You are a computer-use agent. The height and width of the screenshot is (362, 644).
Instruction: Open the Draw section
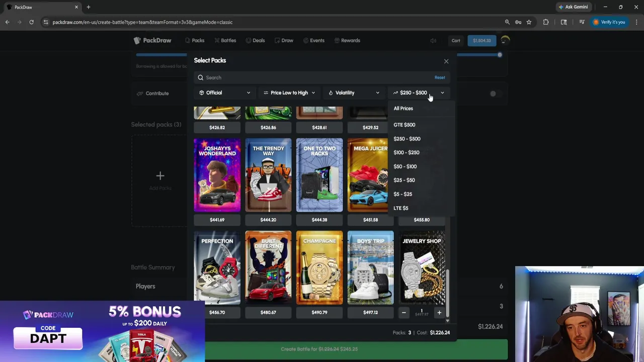(x=284, y=40)
